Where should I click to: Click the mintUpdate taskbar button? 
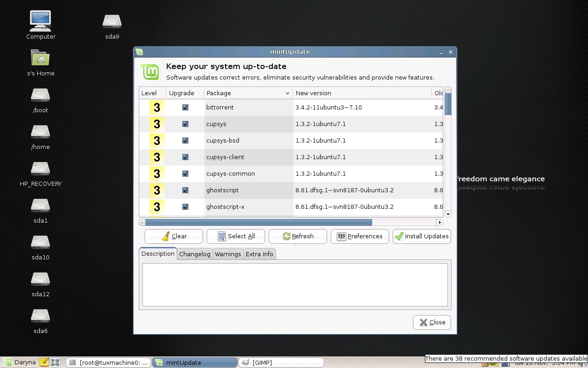[195, 362]
